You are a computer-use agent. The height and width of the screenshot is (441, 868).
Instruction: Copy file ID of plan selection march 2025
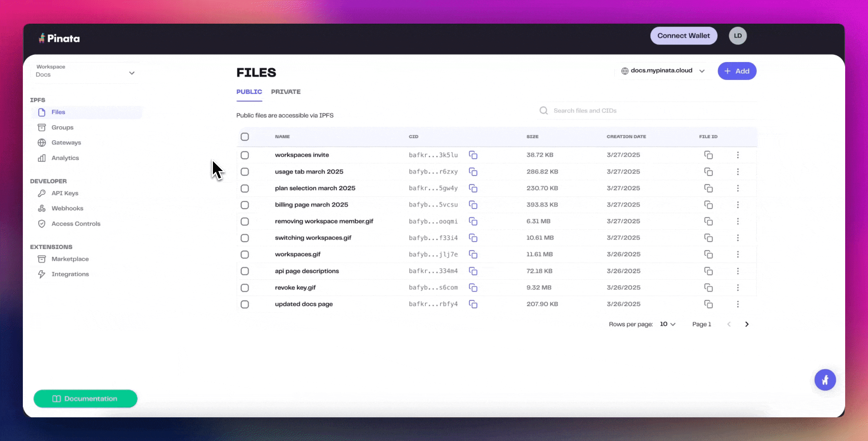pyautogui.click(x=709, y=188)
